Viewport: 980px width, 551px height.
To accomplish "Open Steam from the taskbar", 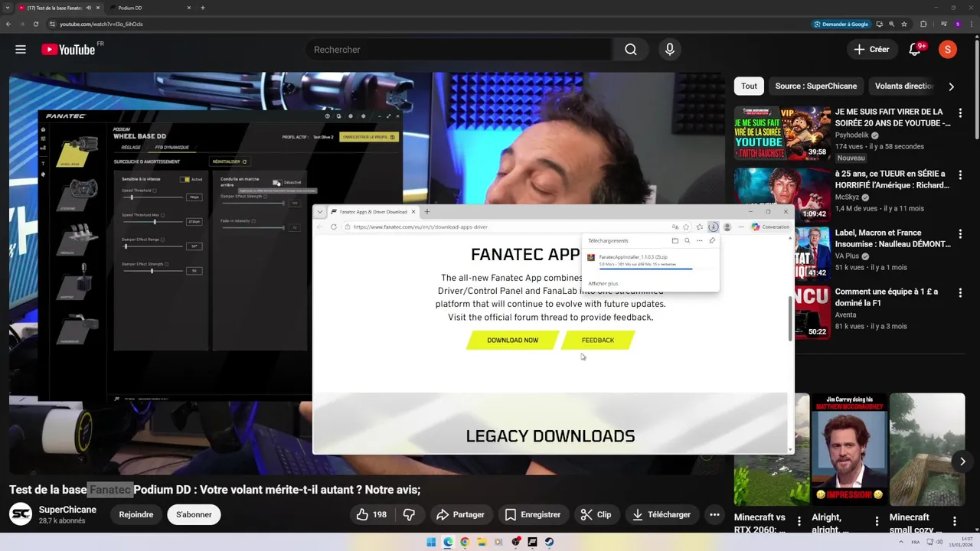I will tap(549, 542).
